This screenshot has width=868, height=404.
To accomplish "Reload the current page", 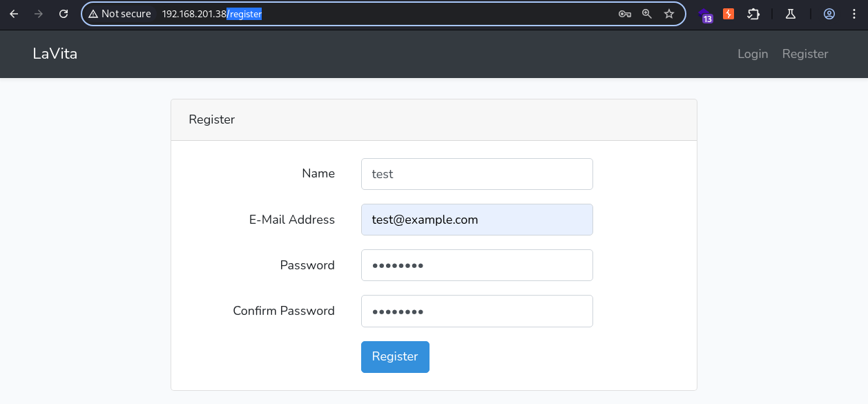I will (x=64, y=14).
